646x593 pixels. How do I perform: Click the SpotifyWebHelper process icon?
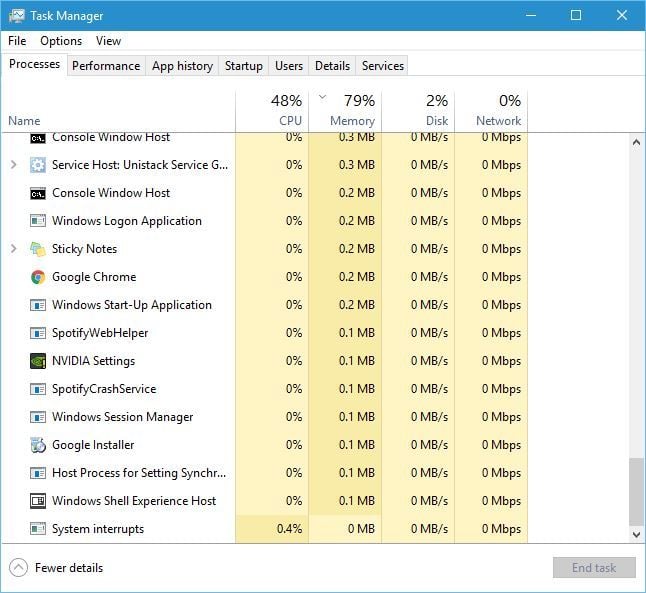point(38,333)
